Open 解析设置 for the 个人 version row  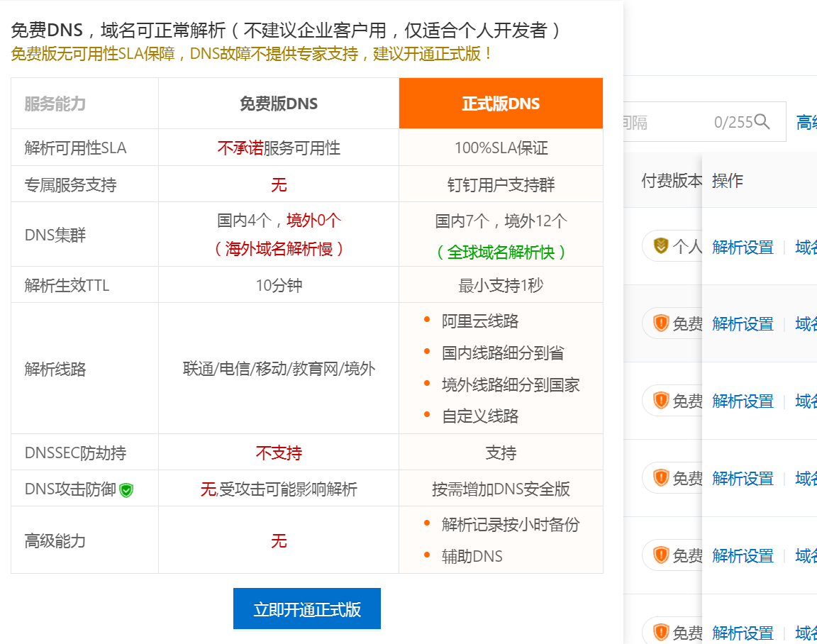click(x=743, y=247)
